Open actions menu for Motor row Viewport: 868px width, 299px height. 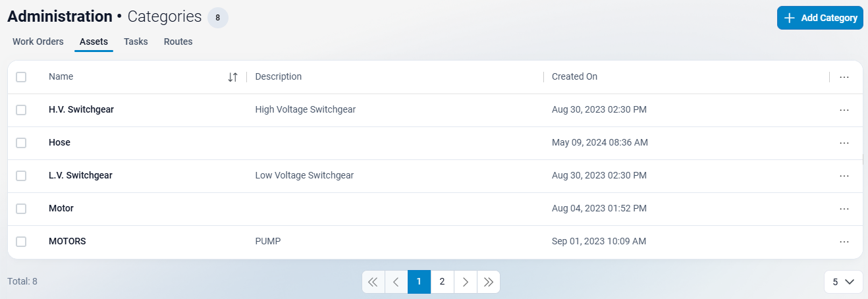[x=844, y=209]
